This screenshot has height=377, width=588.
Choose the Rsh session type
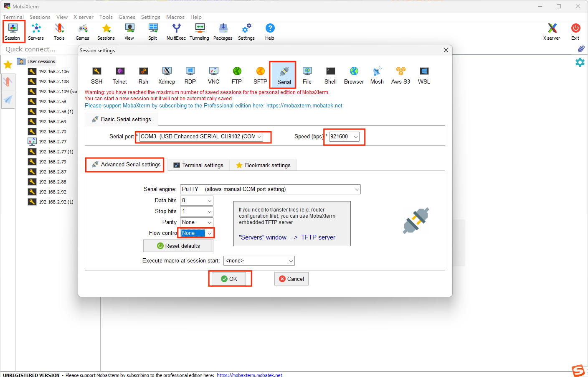[x=143, y=75]
